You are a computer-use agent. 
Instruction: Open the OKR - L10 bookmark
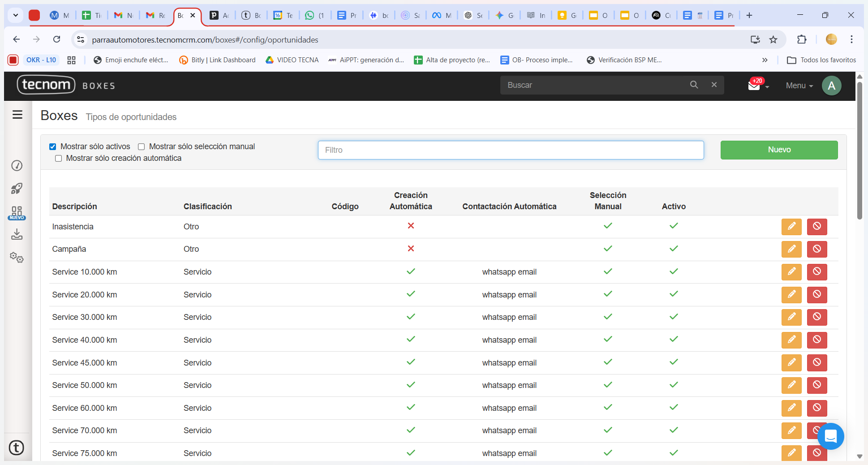[41, 60]
